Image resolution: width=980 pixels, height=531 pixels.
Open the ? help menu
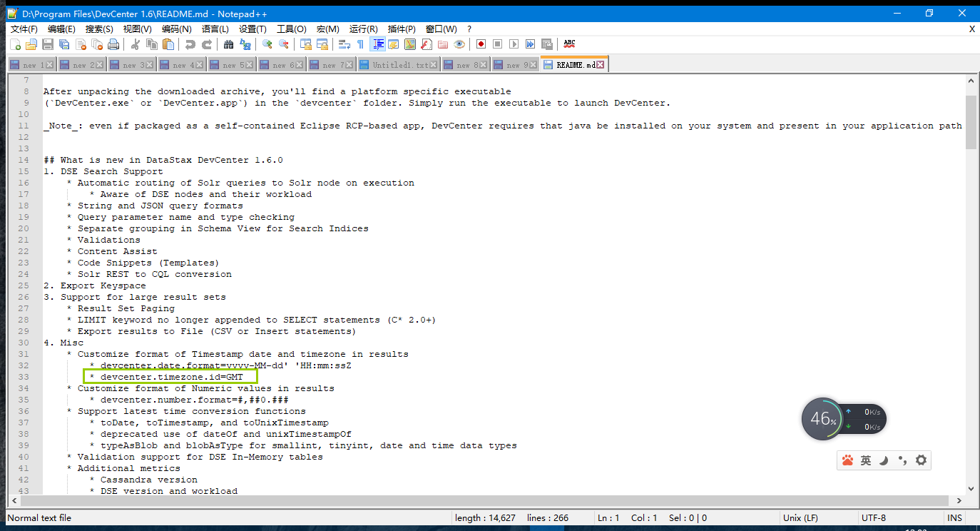tap(469, 29)
